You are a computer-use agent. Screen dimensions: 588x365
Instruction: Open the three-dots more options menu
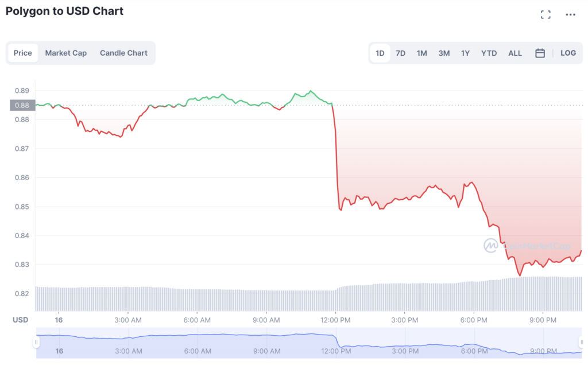point(570,14)
